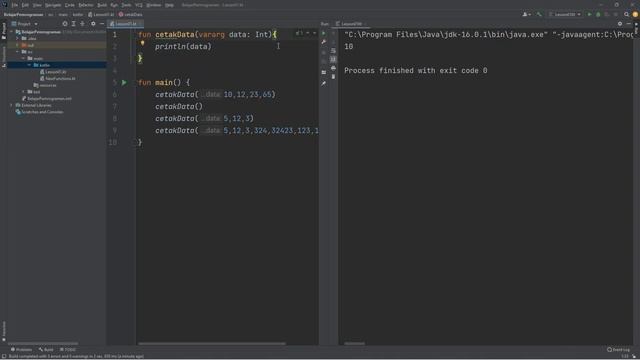The width and height of the screenshot is (640, 360).
Task: Click print icon in Run panel
Action: pyautogui.click(x=333, y=68)
